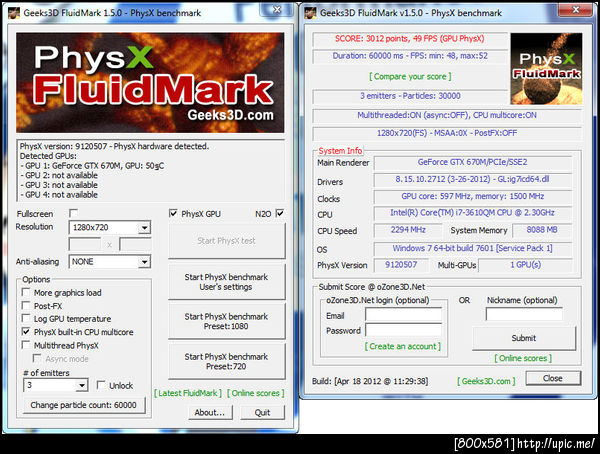Open Online scores link under Submit

coord(523,358)
